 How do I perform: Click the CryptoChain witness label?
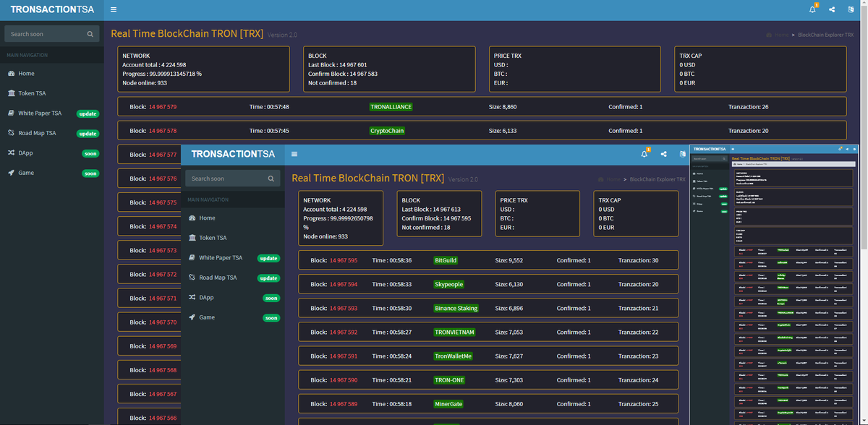(387, 131)
